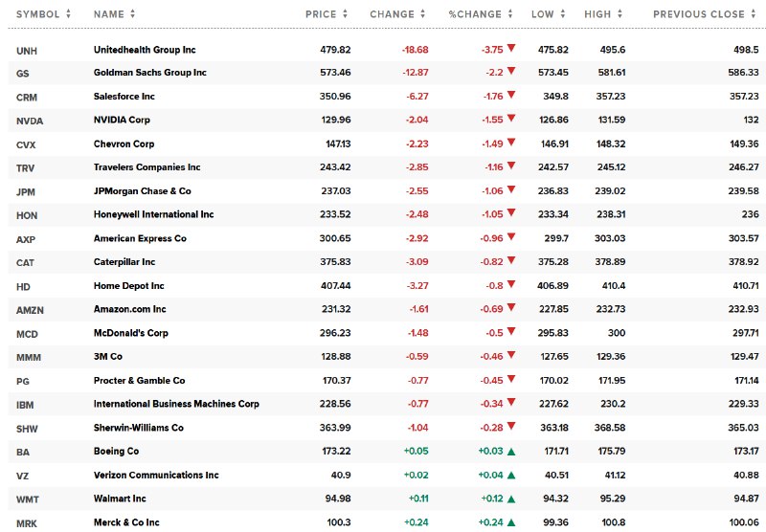Click red down arrow in Unitedhealth row
766x532 pixels.
pos(511,48)
